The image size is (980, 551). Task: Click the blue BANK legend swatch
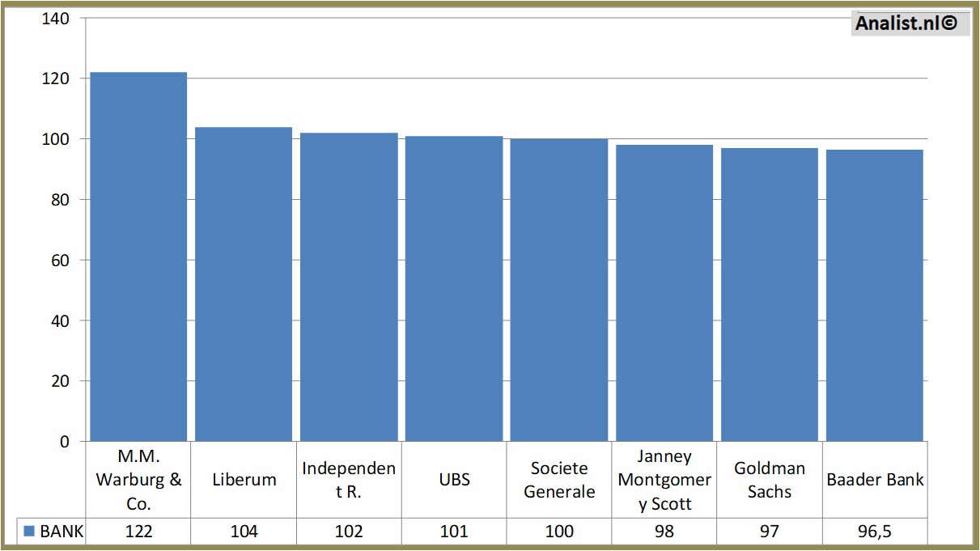[x=29, y=532]
